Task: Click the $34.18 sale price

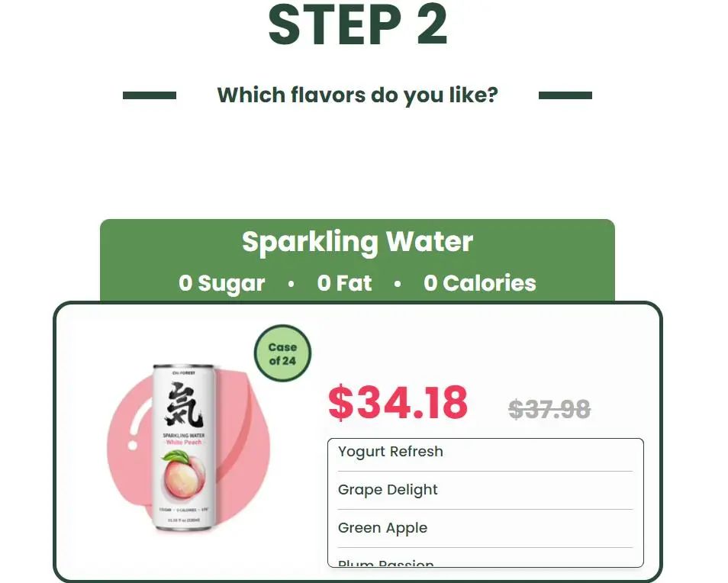Action: 398,402
